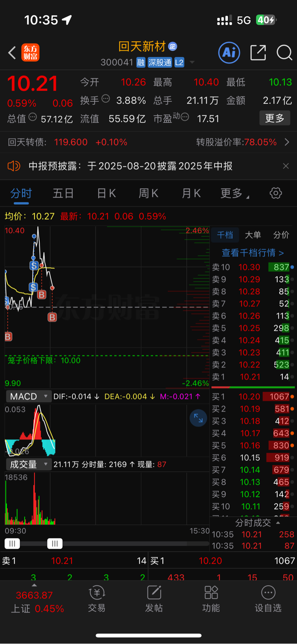Select 卖10 price 10.30 row

pos(253,267)
